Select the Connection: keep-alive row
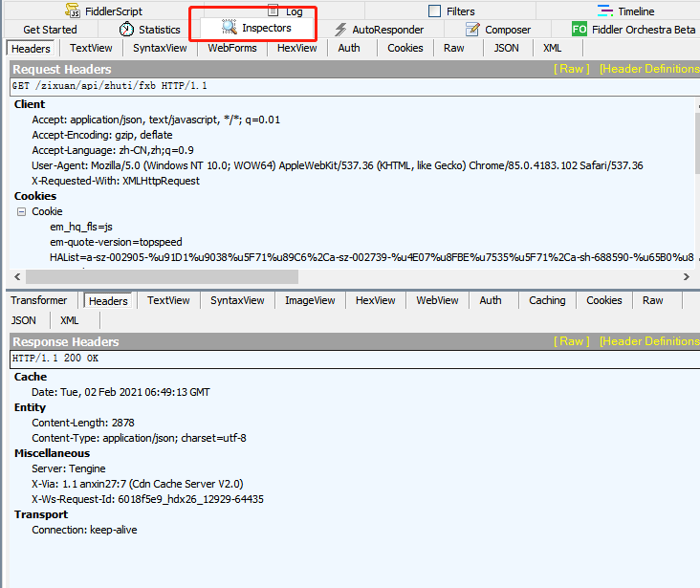 tap(84, 530)
